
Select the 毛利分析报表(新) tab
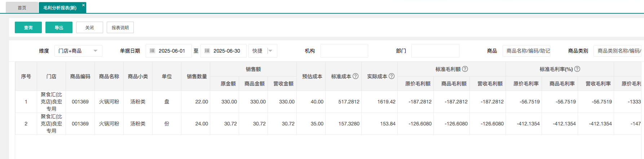pos(60,8)
